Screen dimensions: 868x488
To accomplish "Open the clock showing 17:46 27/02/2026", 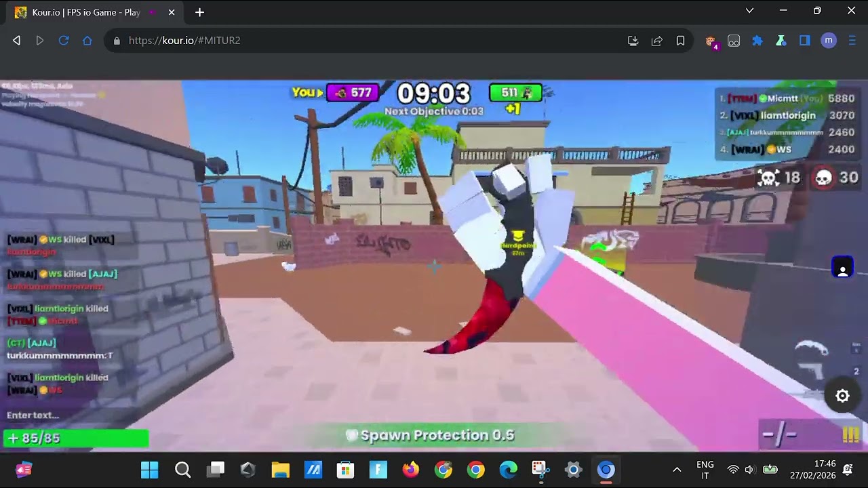I will tap(813, 470).
